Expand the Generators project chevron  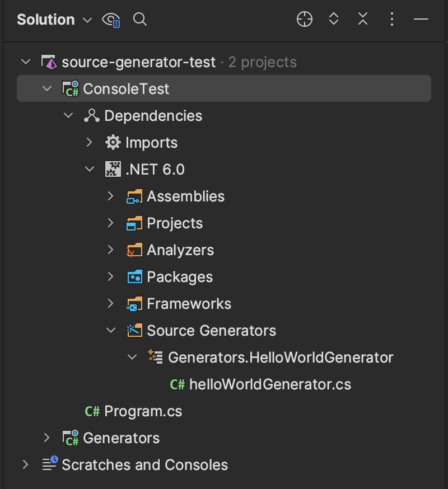(47, 438)
